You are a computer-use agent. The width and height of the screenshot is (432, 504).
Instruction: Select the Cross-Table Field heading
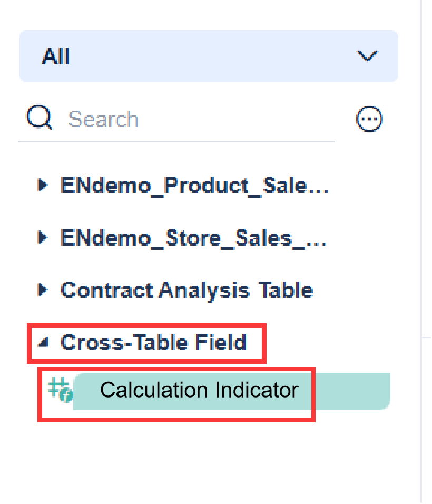point(154,342)
